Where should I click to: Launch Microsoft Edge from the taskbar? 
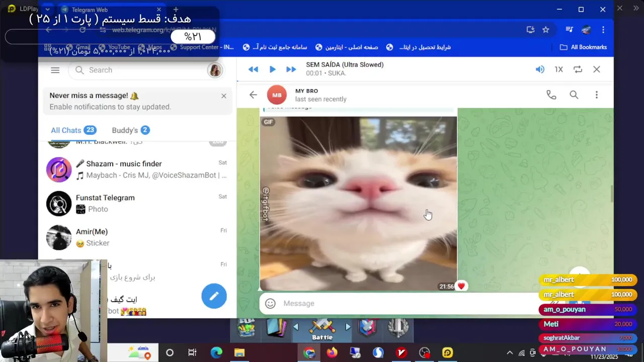click(216, 353)
